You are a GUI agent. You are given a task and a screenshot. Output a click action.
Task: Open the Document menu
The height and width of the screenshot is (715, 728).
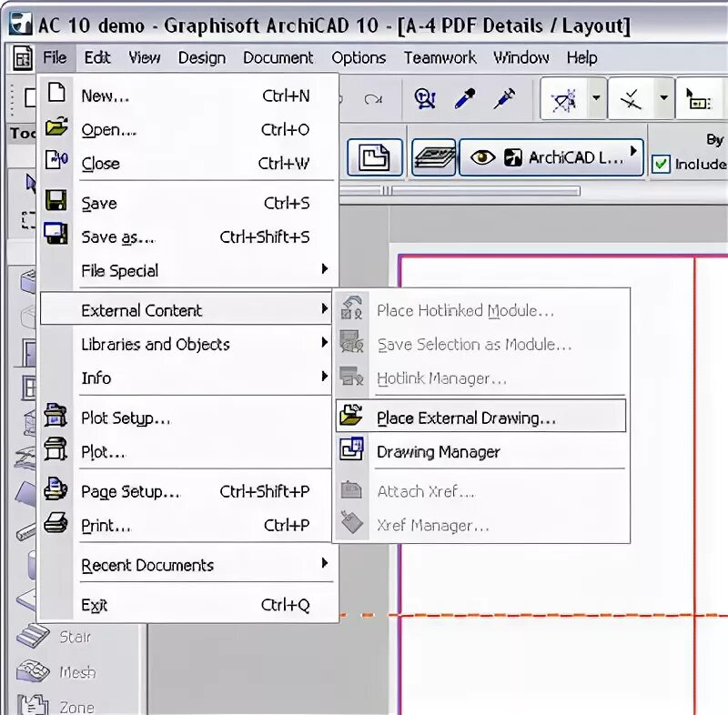pyautogui.click(x=278, y=57)
